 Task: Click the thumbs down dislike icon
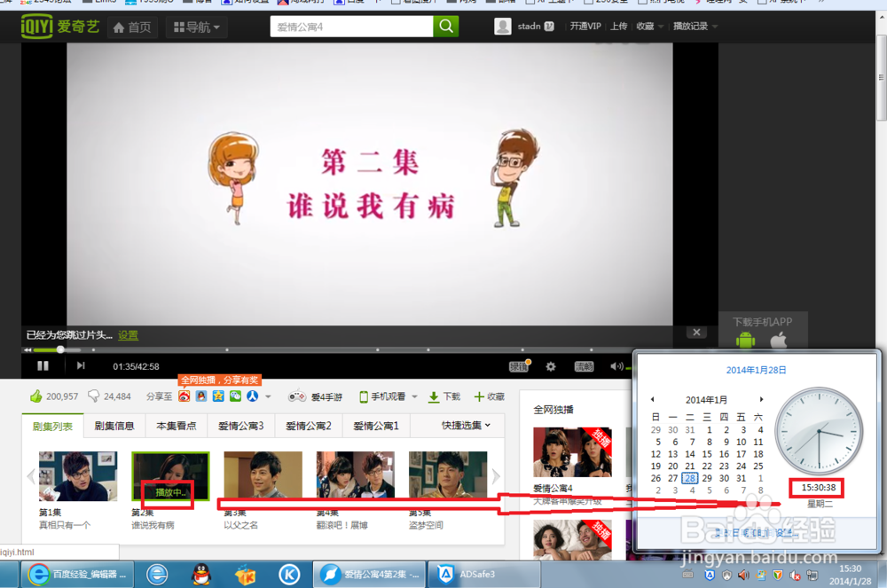[x=93, y=396]
